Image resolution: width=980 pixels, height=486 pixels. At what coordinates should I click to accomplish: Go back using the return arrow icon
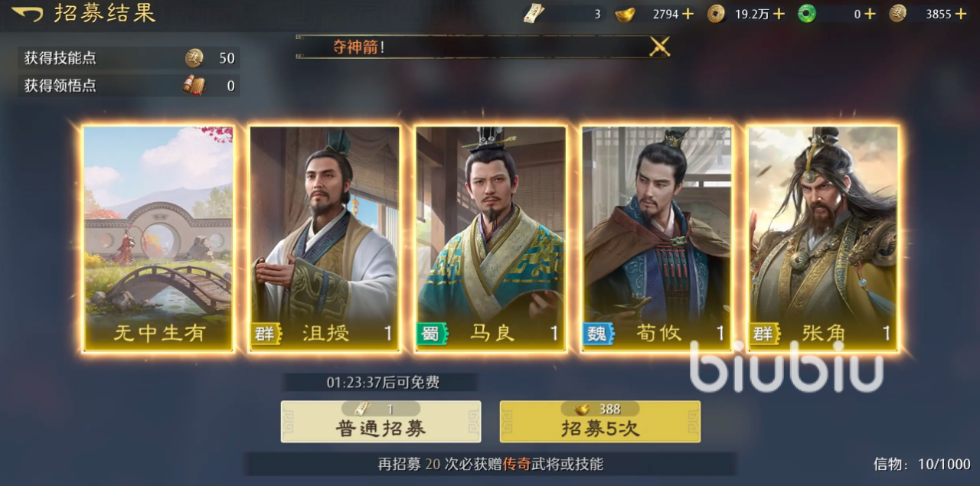(x=28, y=14)
